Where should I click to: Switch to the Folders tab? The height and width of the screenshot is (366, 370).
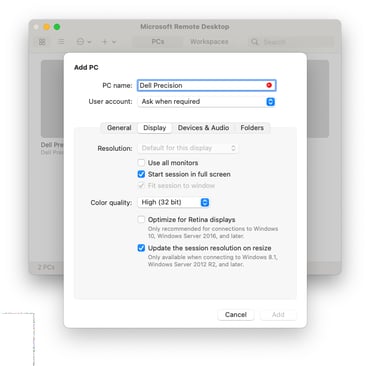click(252, 128)
